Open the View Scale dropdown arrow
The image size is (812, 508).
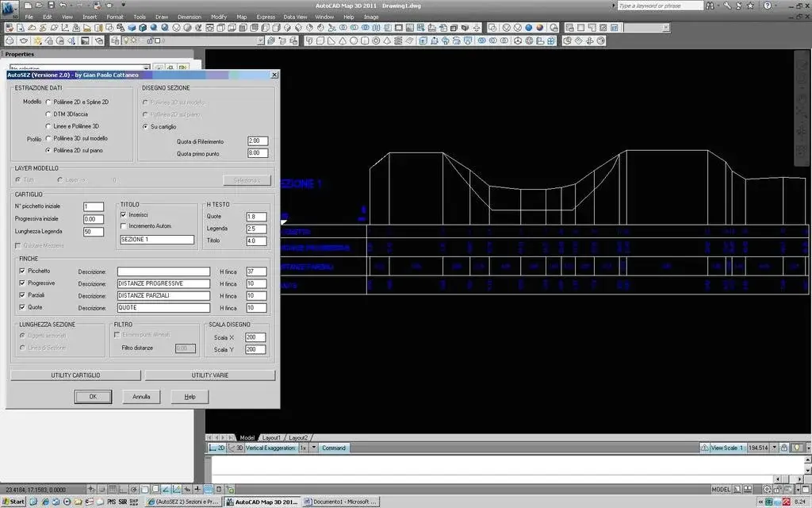tap(775, 448)
